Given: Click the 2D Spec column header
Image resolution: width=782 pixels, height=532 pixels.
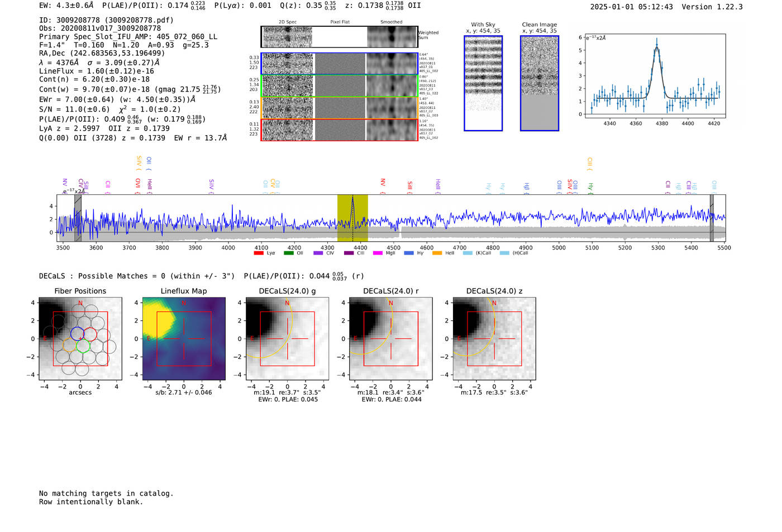Looking at the screenshot, I should point(288,22).
